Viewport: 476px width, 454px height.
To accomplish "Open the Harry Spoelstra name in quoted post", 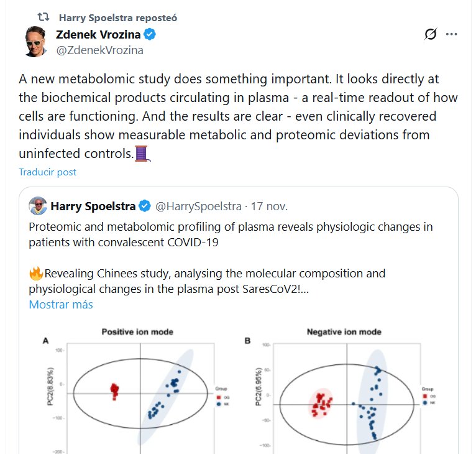I will pos(93,206).
